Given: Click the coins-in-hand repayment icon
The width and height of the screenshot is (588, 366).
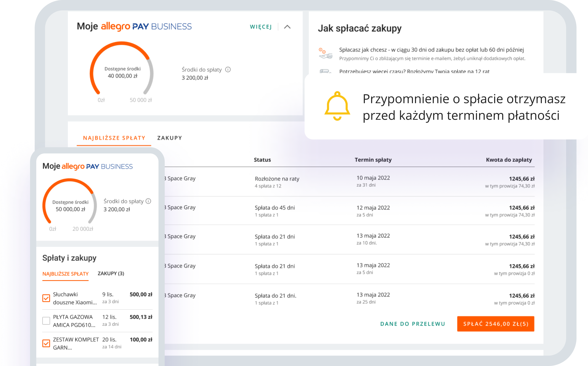Looking at the screenshot, I should coord(325,54).
